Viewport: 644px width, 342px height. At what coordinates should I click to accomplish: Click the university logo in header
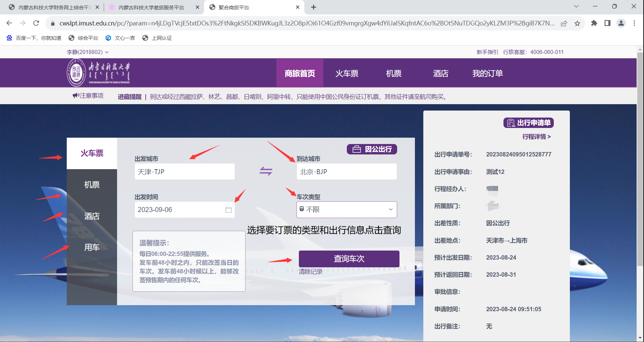(98, 73)
